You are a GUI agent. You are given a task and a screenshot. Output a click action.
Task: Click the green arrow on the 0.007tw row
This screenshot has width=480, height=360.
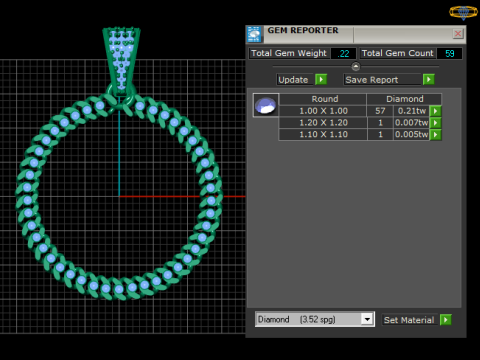(436, 123)
